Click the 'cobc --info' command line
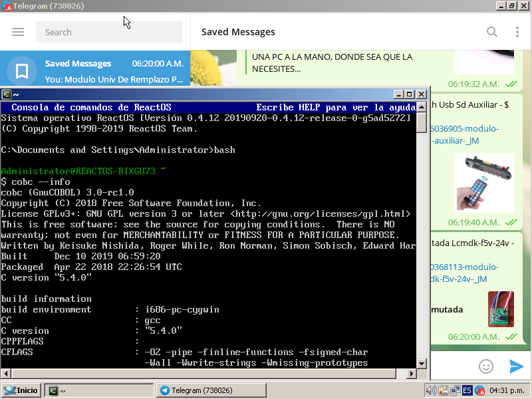The height and width of the screenshot is (399, 532). click(x=36, y=182)
